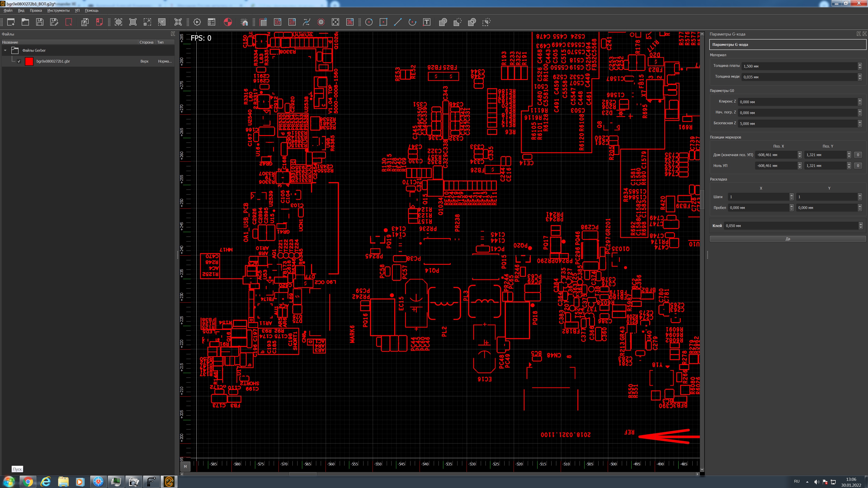
Task: Click the snap to grid magnet icon
Action: [x=244, y=22]
